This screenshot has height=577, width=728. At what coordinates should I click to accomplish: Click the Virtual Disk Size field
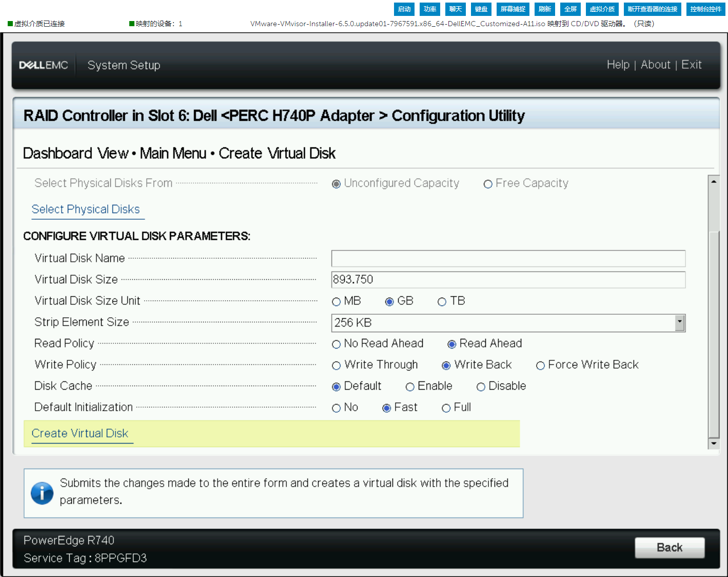[x=508, y=280]
